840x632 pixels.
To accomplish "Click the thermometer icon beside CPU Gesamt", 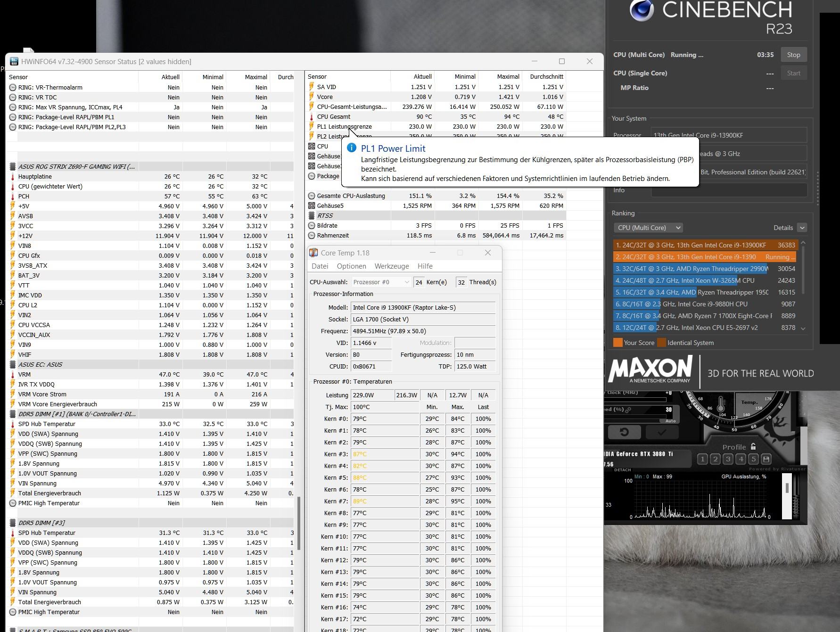I will click(312, 116).
